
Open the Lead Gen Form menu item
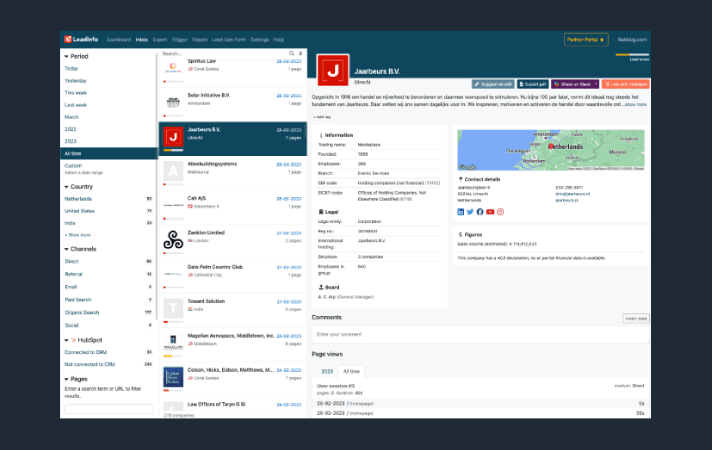[x=229, y=40]
